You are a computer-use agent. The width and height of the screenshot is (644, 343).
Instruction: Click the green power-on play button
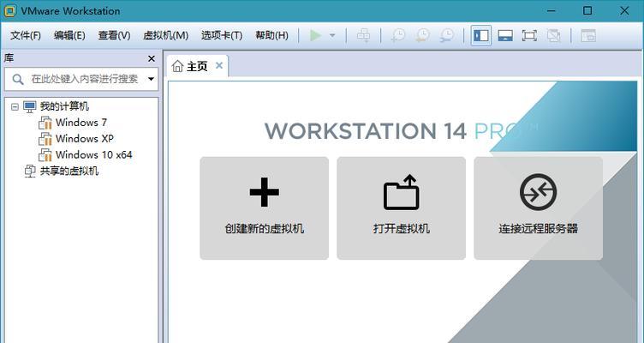(x=315, y=35)
